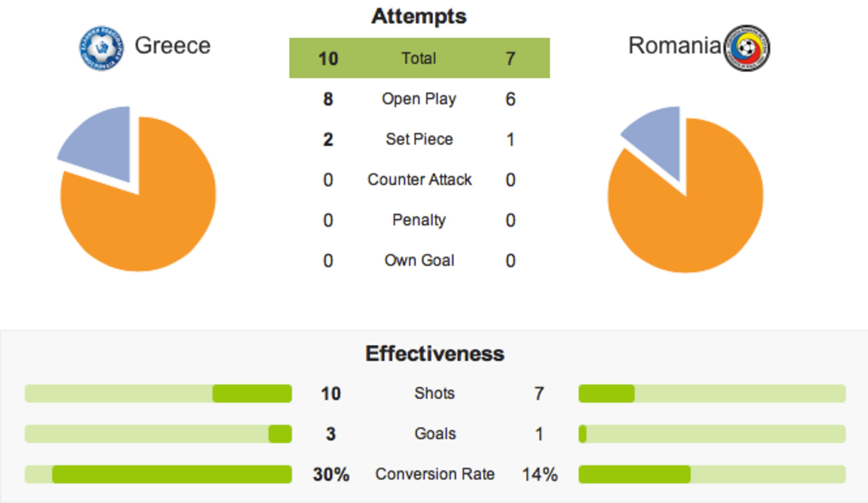Click the Open Play row label
868x503 pixels.
[419, 99]
